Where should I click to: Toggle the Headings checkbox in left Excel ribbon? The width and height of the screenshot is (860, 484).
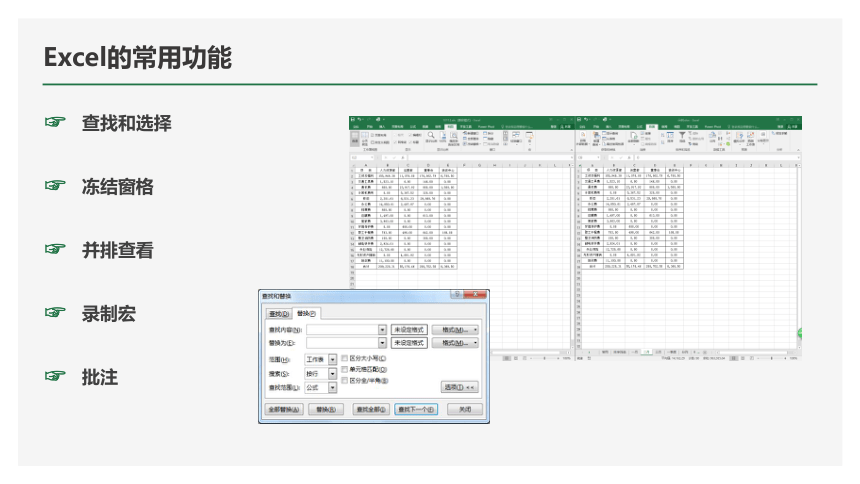tap(410, 142)
